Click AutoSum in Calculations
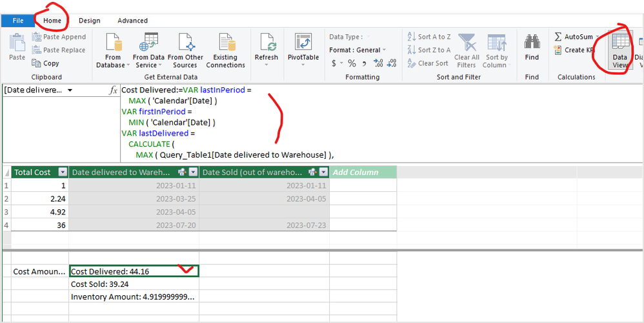Image resolution: width=644 pixels, height=323 pixels. coord(574,37)
